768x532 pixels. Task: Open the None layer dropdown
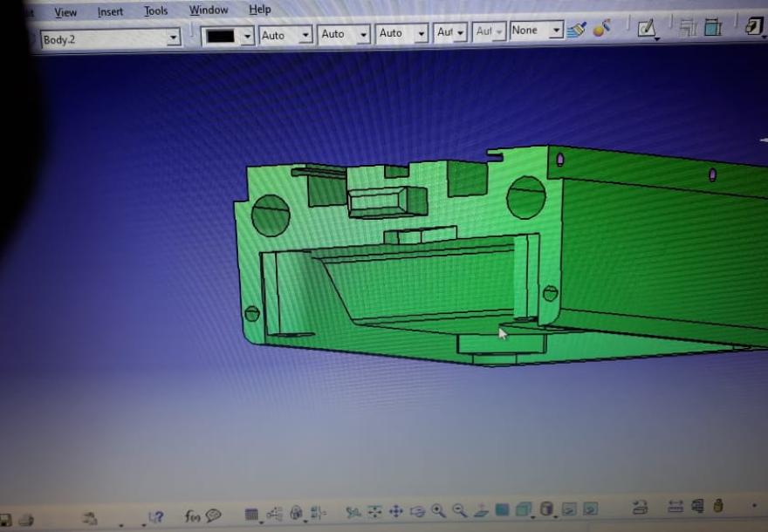coord(537,31)
